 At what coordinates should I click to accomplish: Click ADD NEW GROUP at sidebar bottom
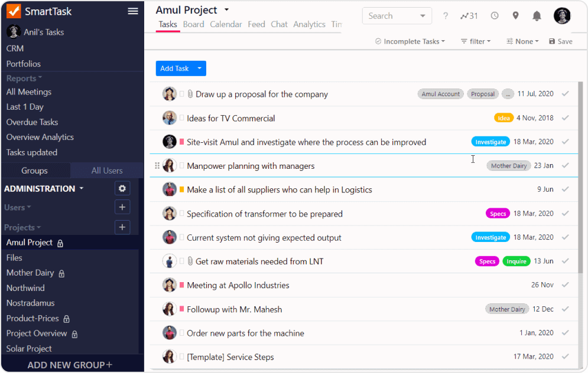[70, 365]
